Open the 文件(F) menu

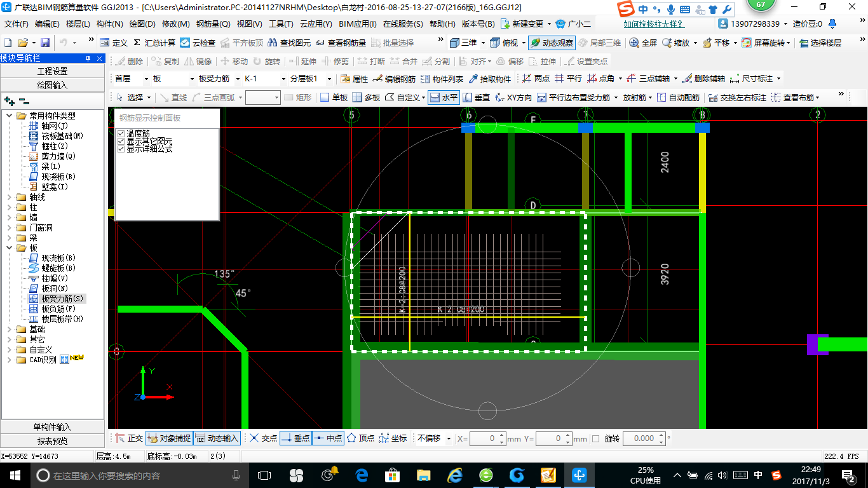pyautogui.click(x=17, y=24)
